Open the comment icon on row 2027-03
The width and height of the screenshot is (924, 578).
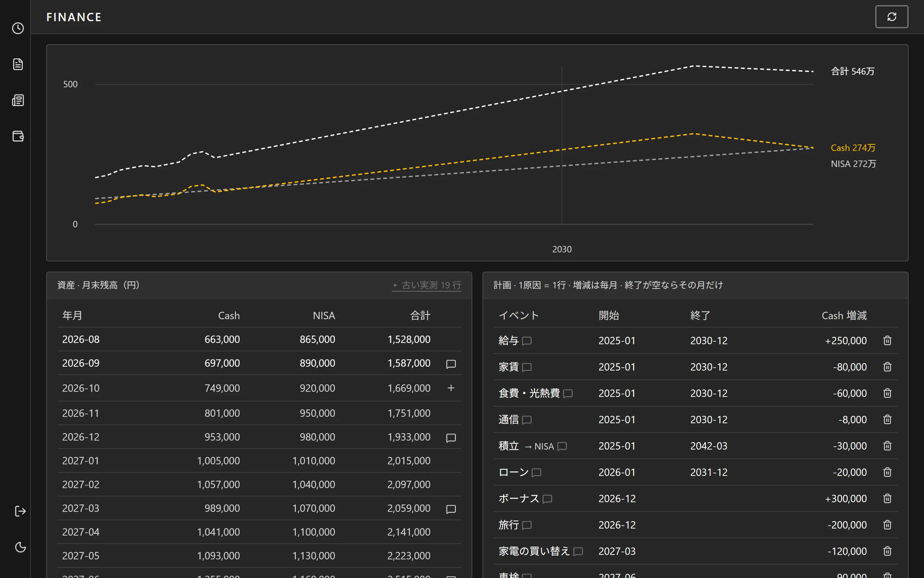coord(451,509)
